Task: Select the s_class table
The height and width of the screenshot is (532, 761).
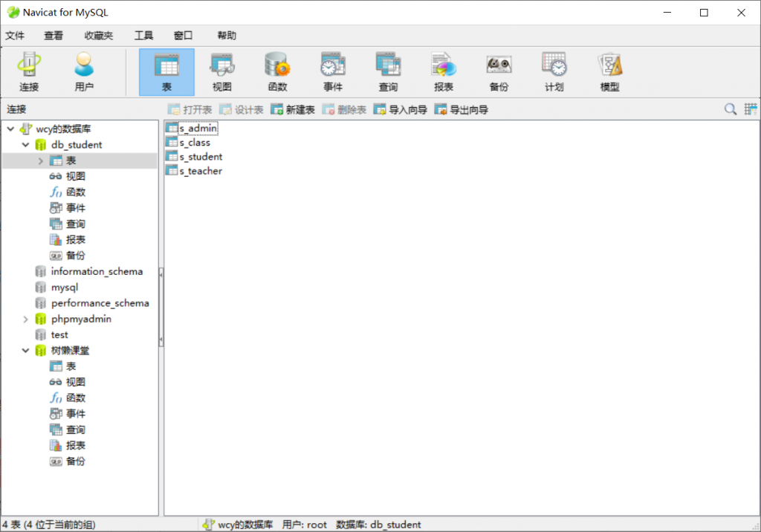Action: (188, 142)
